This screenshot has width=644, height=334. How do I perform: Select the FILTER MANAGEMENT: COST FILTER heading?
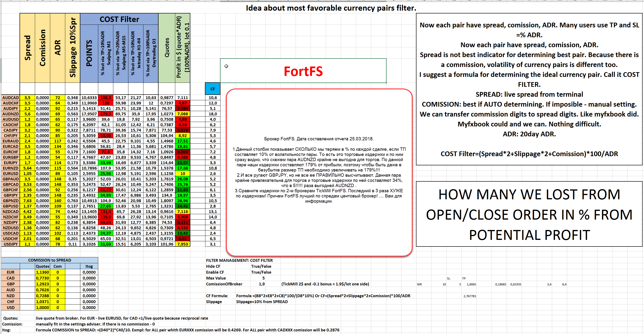tap(239, 260)
